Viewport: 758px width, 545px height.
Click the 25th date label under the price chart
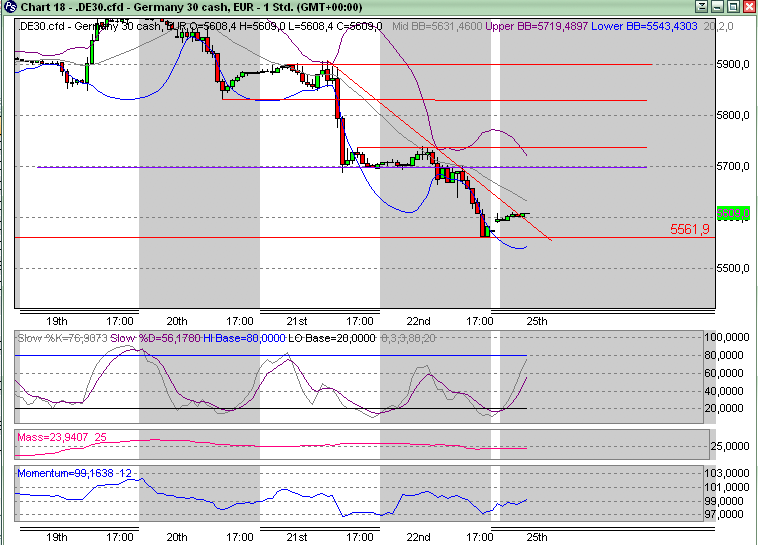537,321
